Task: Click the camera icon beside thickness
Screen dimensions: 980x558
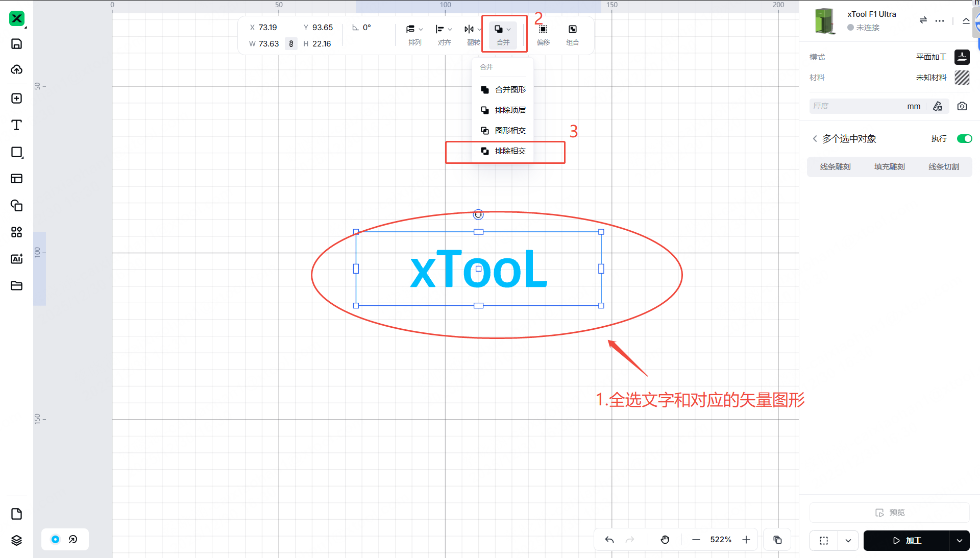Action: click(962, 106)
